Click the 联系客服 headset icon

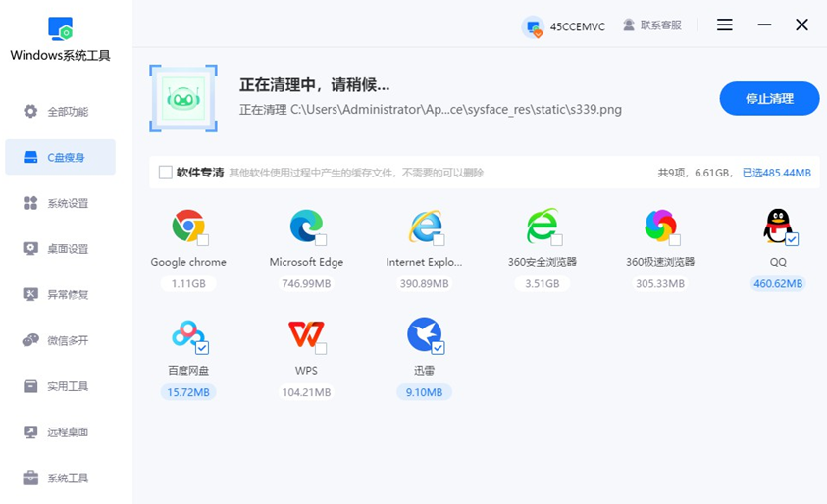point(629,25)
